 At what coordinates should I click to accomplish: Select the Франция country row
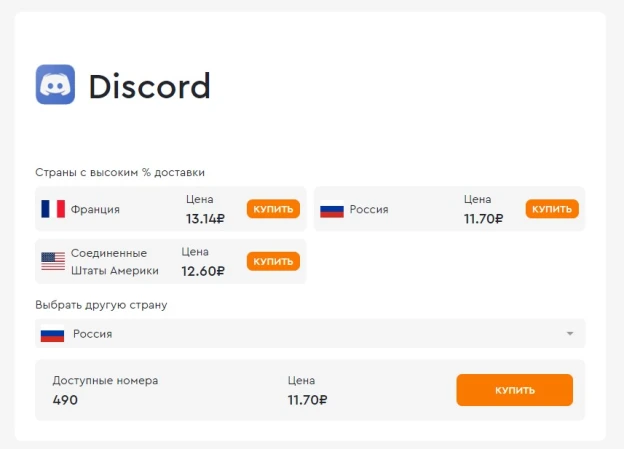171,209
